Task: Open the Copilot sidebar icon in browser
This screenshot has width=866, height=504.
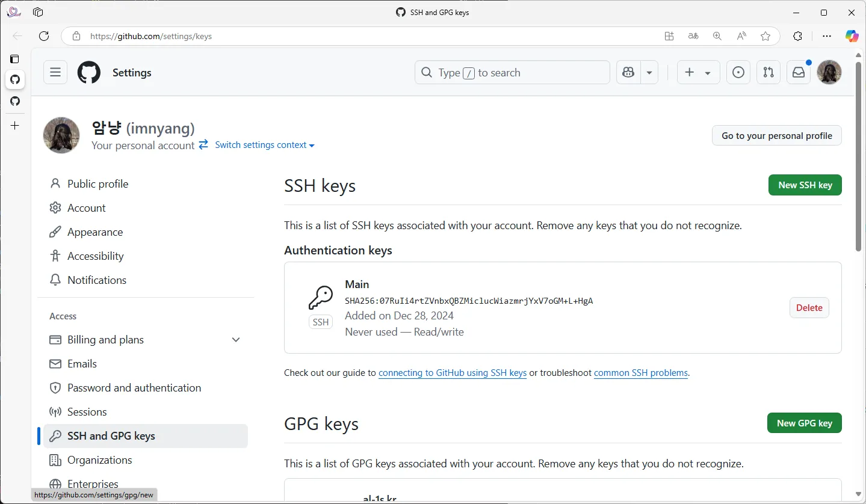Action: coord(852,36)
